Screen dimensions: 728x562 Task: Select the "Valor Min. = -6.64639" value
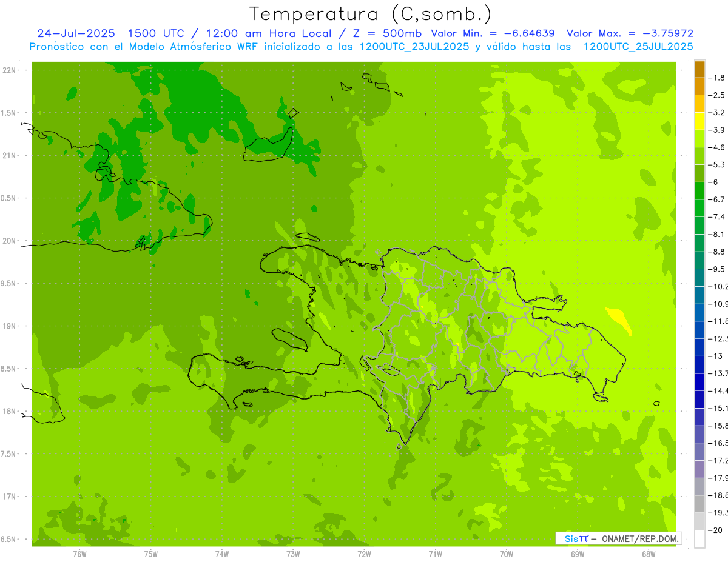coord(493,33)
